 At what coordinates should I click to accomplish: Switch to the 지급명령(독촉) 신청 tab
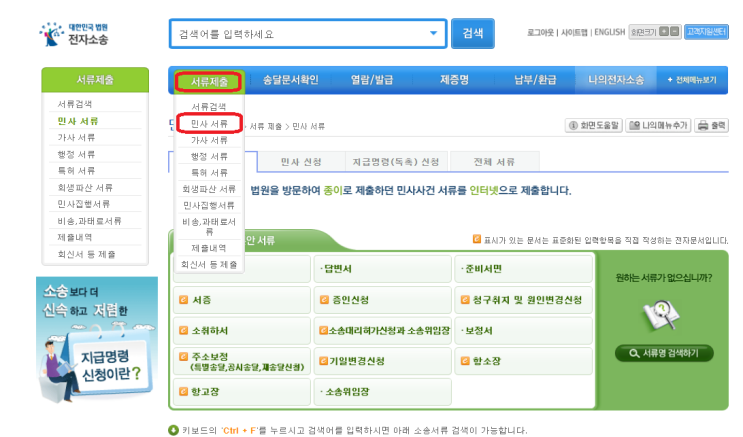click(396, 162)
